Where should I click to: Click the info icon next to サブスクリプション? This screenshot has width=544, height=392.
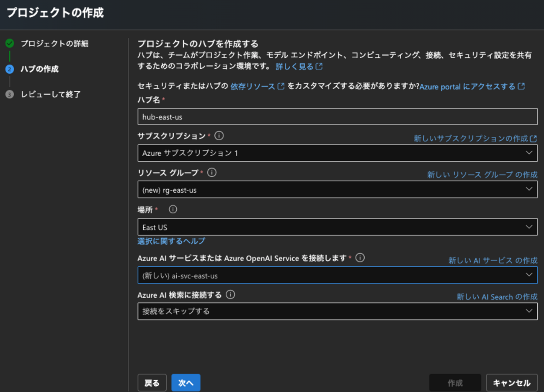click(x=219, y=136)
